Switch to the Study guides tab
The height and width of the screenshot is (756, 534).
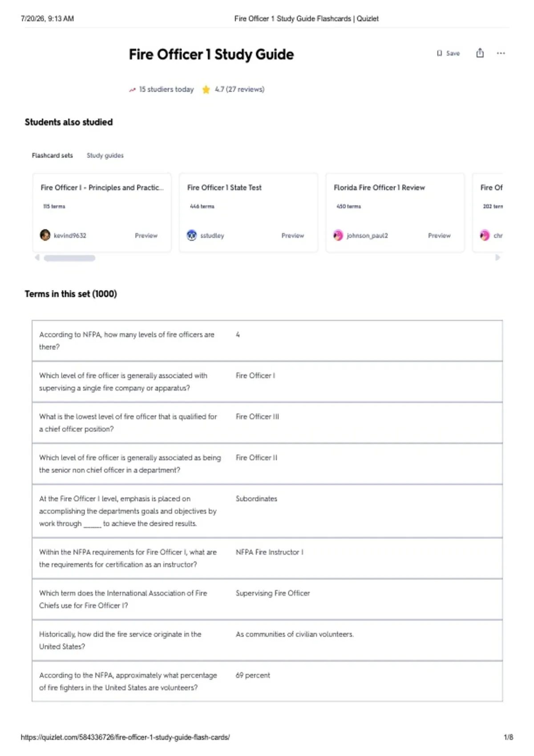105,155
